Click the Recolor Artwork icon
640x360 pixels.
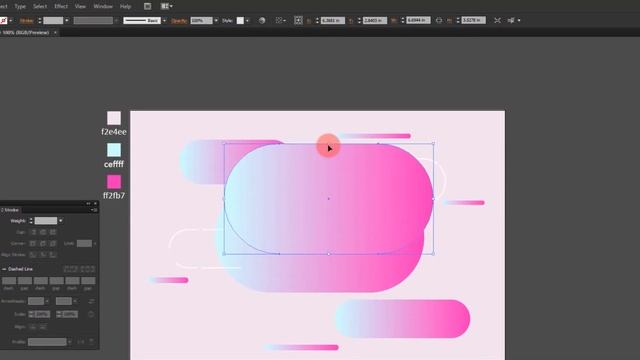(262, 20)
